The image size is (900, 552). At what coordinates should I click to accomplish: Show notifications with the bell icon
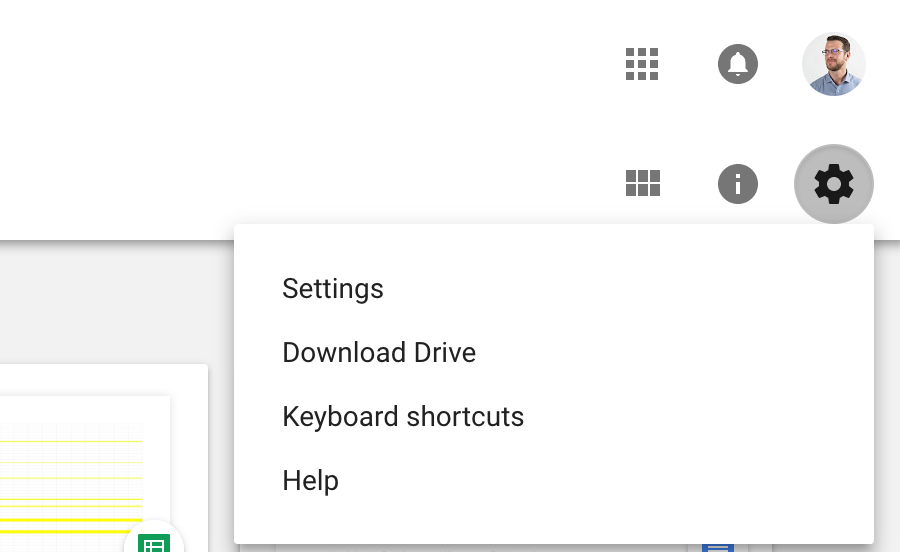pyautogui.click(x=738, y=64)
